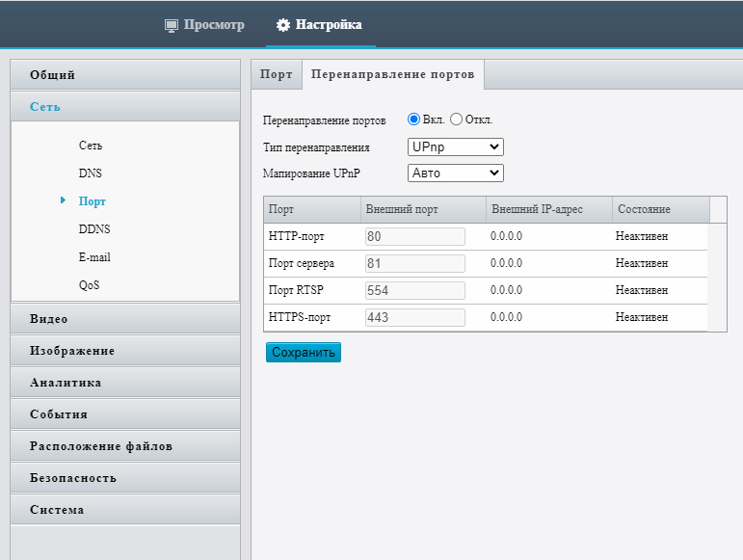
Task: Expand the Безопасность section
Action: (x=125, y=477)
